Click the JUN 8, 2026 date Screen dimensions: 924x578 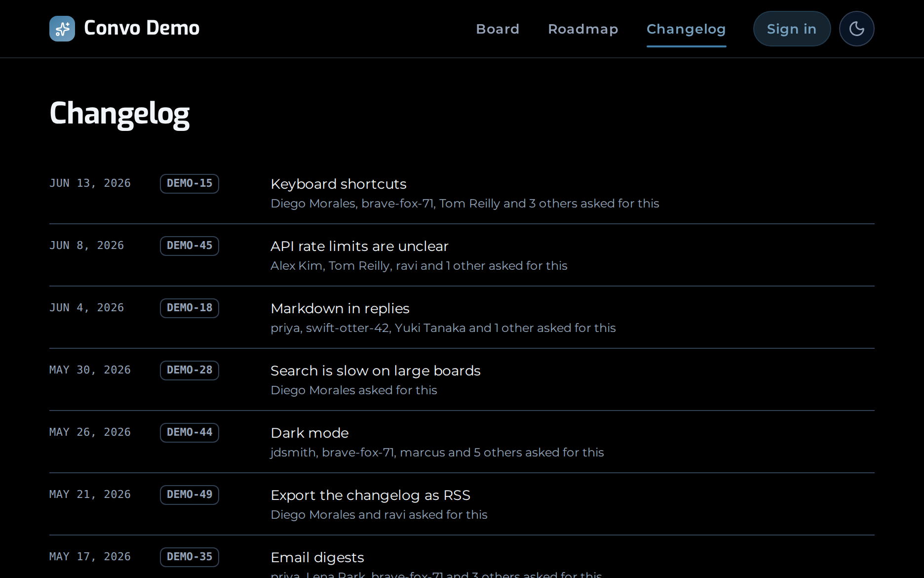click(86, 246)
